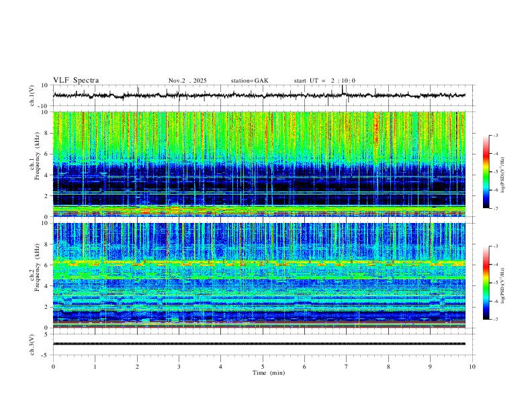Click the "5" tick on ch.3(V) axis
532x411 pixels.
coord(46,334)
